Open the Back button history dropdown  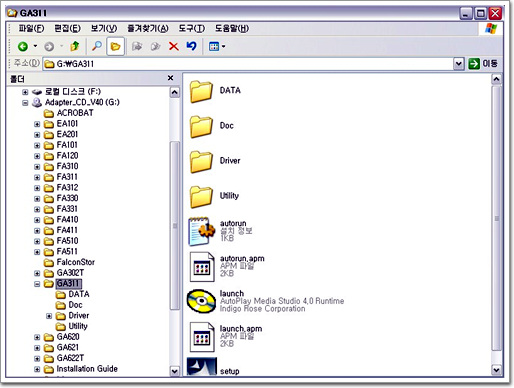(35, 46)
